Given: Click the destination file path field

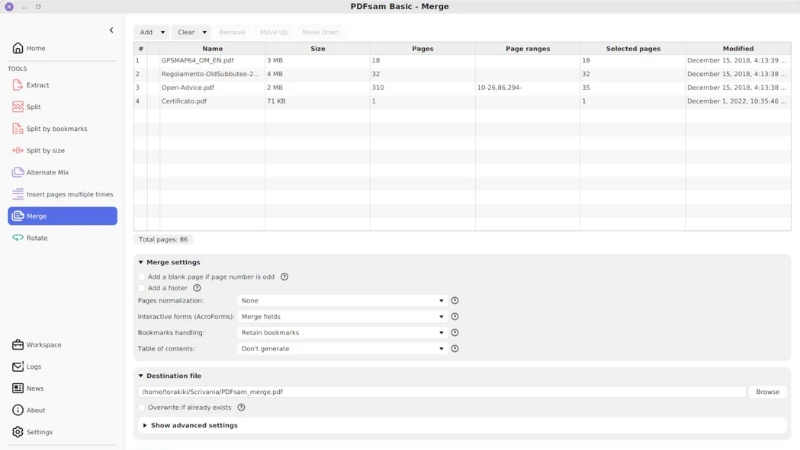Looking at the screenshot, I should coord(442,392).
